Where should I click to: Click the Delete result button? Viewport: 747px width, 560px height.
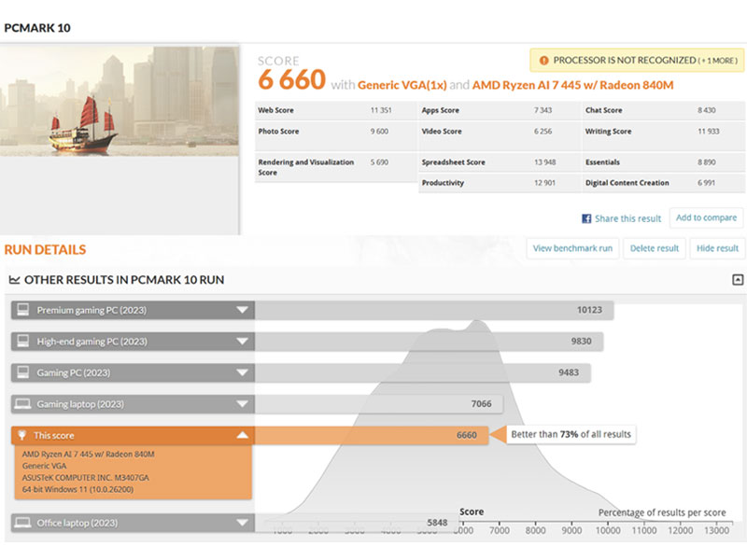[x=654, y=248]
